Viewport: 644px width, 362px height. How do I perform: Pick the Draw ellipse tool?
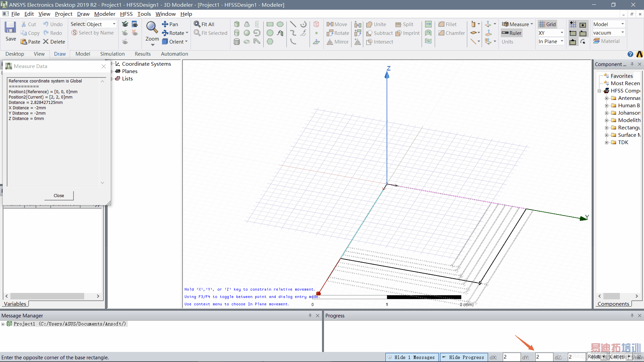pos(280,24)
